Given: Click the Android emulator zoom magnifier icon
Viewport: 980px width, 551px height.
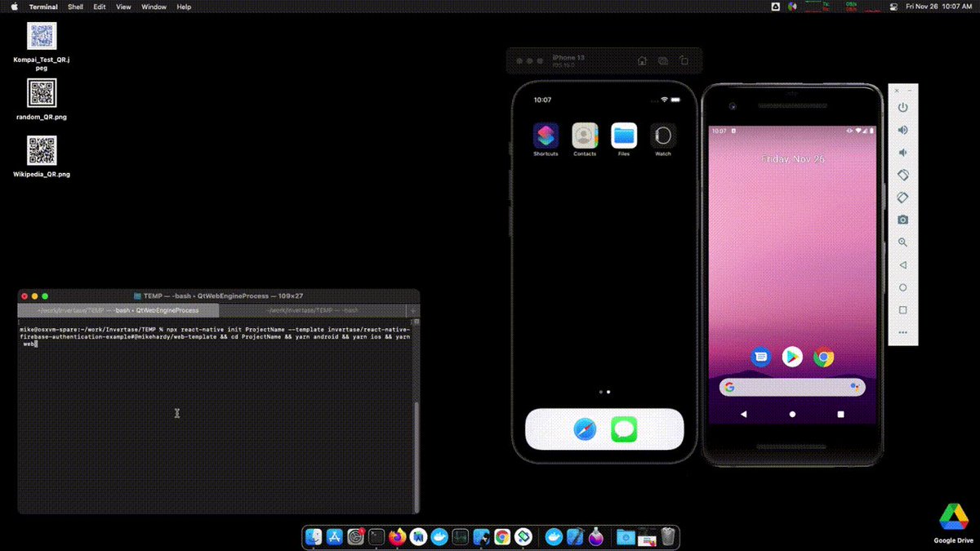Looking at the screenshot, I should 902,242.
